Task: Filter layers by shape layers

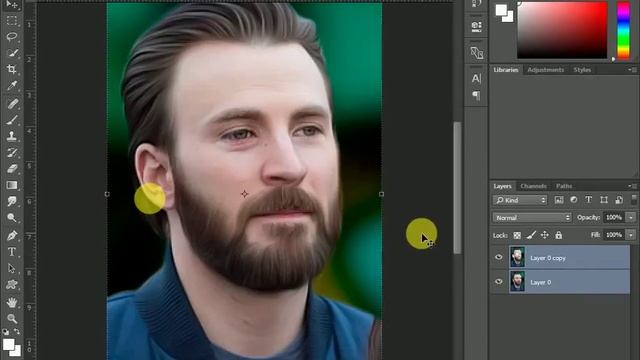Action: 604,200
